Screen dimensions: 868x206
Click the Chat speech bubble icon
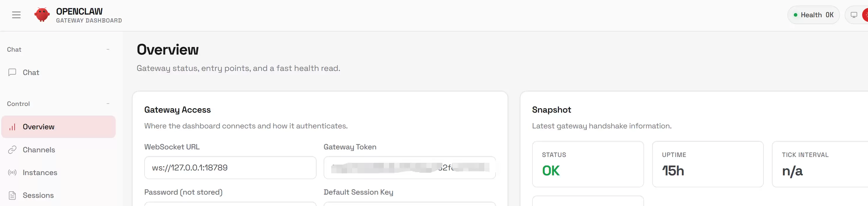point(13,72)
